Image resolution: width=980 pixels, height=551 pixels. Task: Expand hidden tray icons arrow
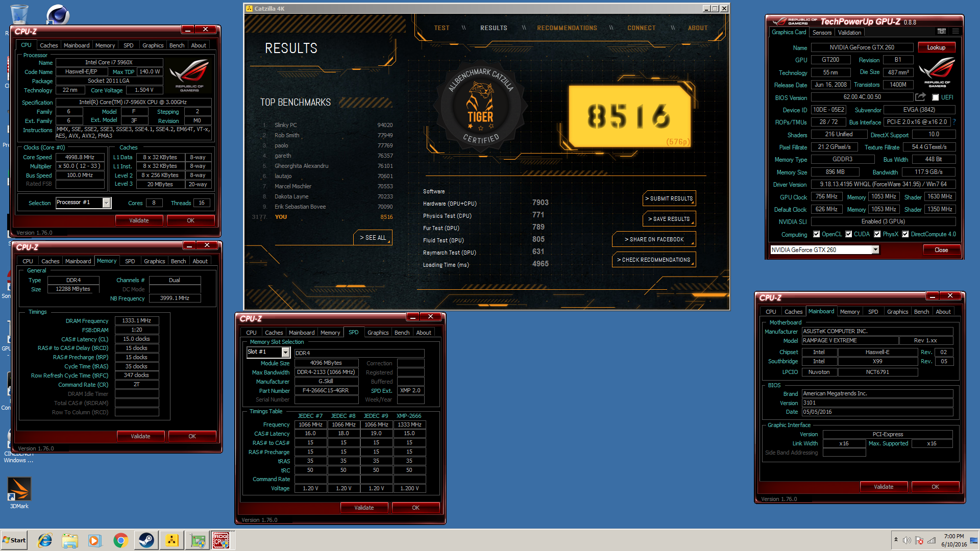coord(896,540)
